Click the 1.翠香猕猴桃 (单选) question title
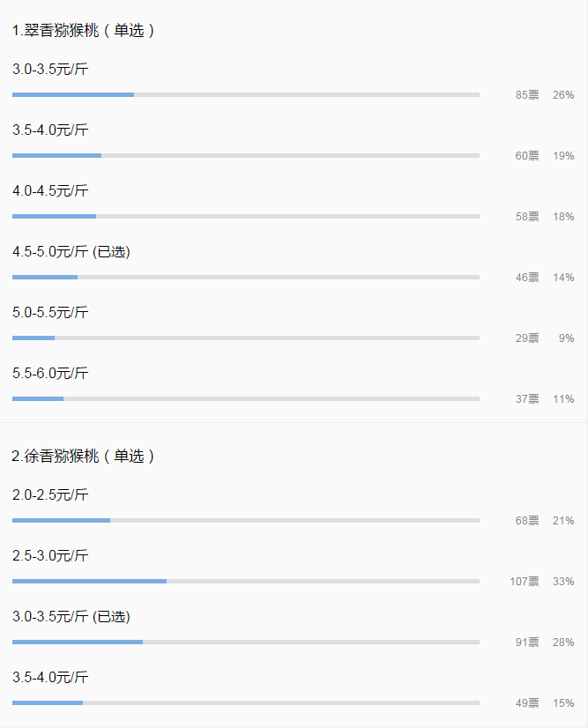This screenshot has height=728, width=588. pos(84,31)
